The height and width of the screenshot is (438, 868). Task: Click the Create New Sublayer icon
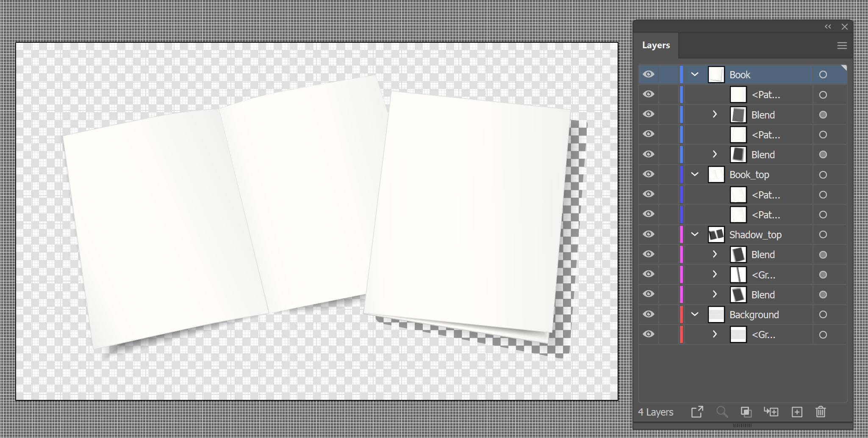click(771, 412)
